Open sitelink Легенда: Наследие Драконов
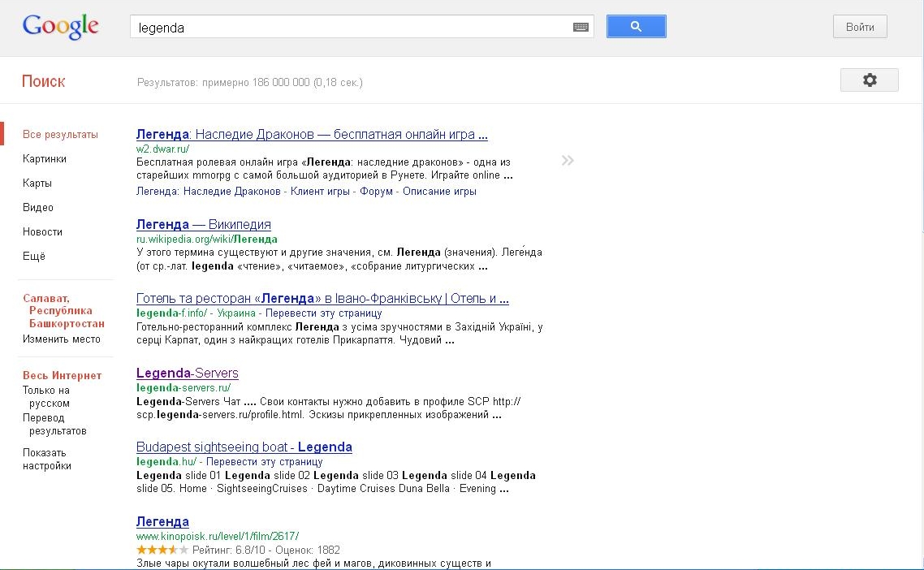The height and width of the screenshot is (570, 924). [x=208, y=191]
